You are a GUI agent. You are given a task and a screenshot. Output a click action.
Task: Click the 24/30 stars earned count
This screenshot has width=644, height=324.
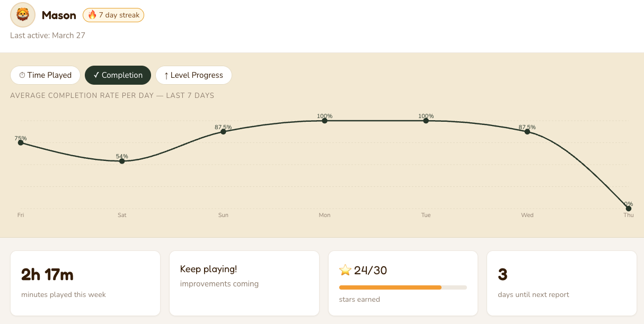[x=370, y=271]
